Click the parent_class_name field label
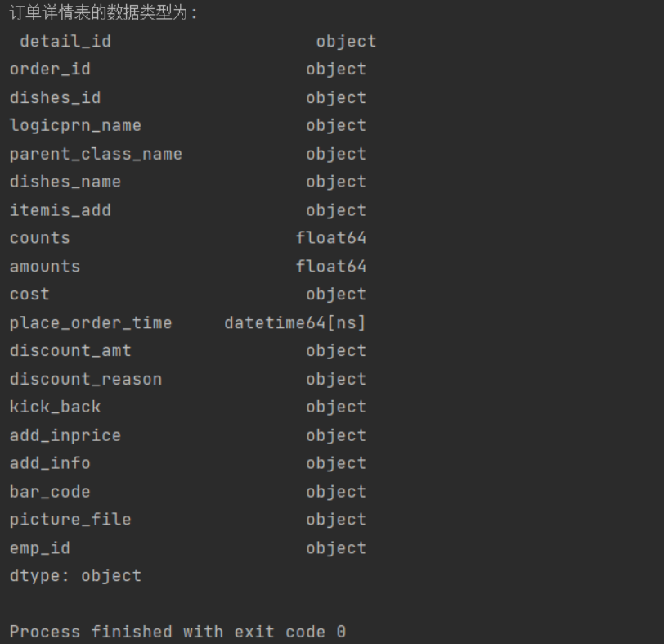 (96, 155)
